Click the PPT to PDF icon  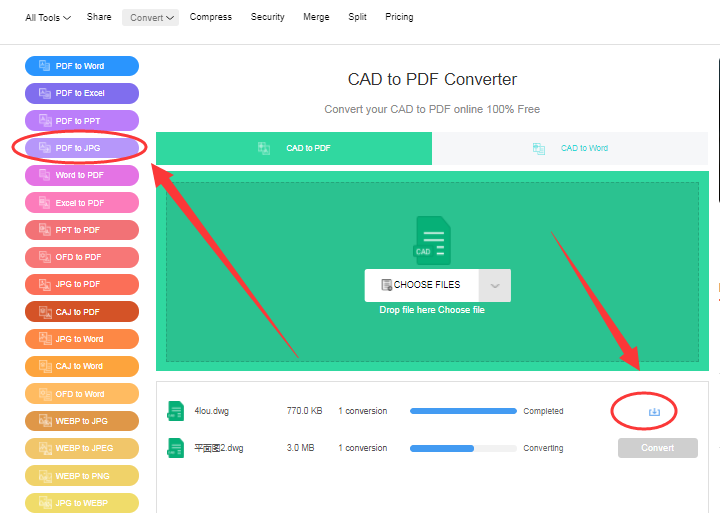[45, 230]
